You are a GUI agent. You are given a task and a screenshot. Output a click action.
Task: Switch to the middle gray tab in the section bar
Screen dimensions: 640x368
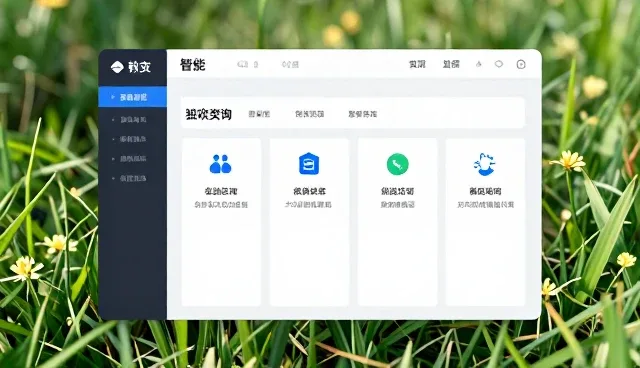click(x=310, y=114)
